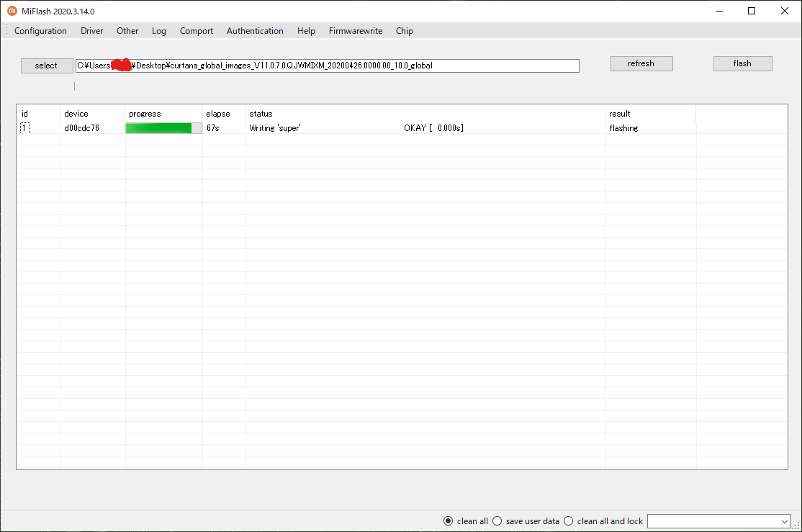Image resolution: width=802 pixels, height=532 pixels.
Task: Click the green flashing progress bar
Action: (x=163, y=128)
